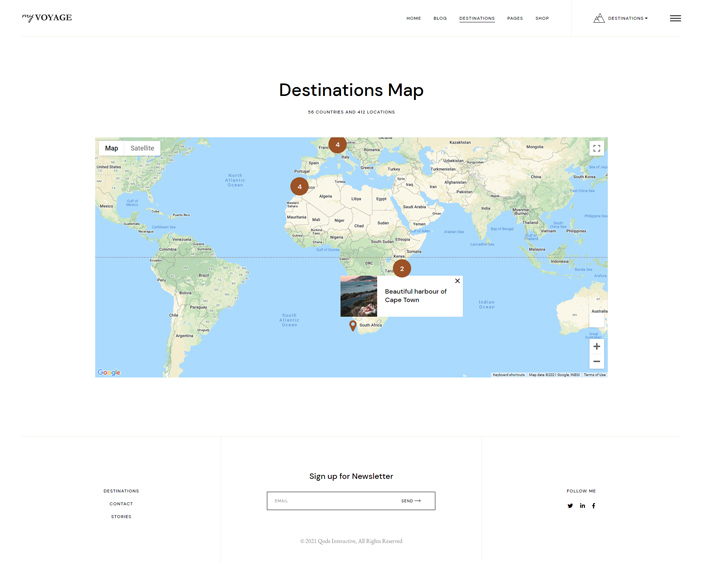703x570 pixels.
Task: Close the Cape Town info popup
Action: coord(457,281)
